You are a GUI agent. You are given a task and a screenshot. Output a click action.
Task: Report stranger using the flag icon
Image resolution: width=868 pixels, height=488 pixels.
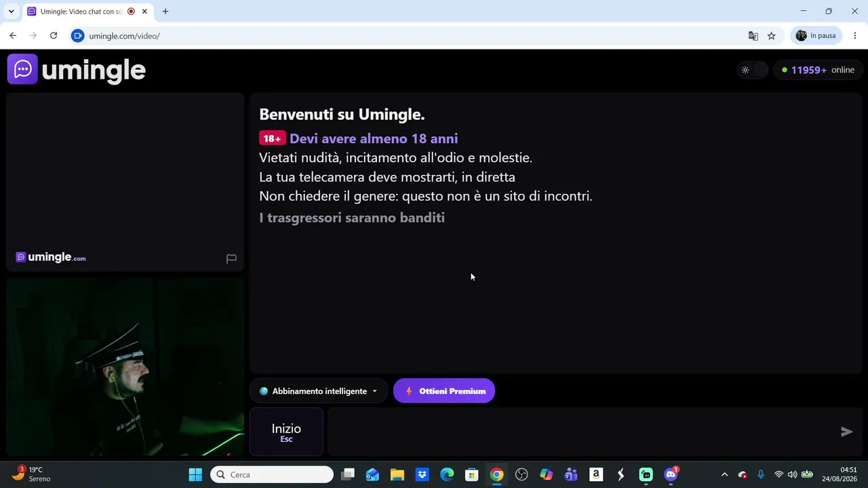pyautogui.click(x=231, y=258)
